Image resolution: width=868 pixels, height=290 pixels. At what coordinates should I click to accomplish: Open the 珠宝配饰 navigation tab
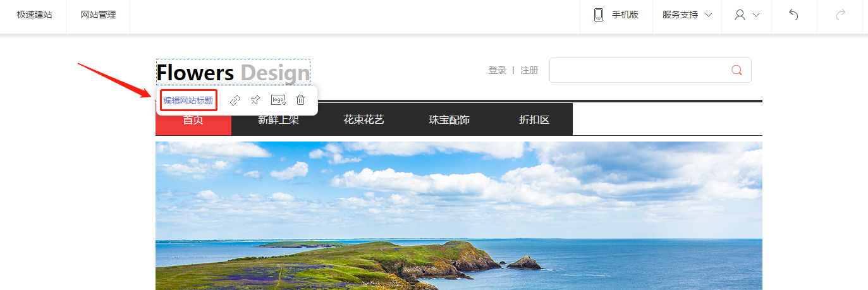(449, 119)
